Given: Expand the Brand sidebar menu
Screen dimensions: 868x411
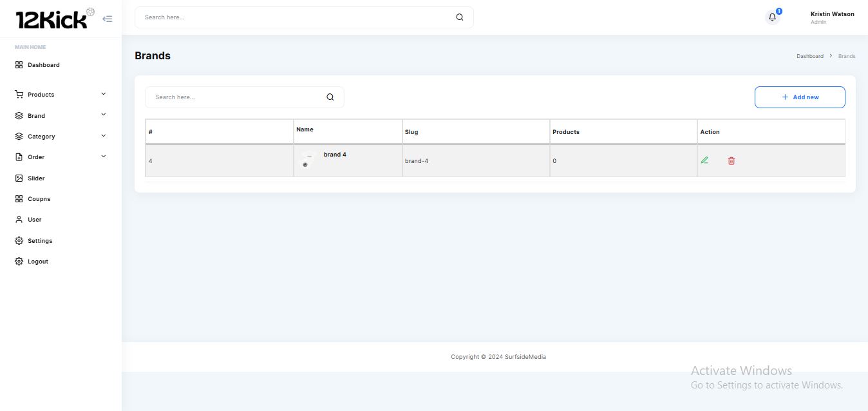Looking at the screenshot, I should (37, 116).
